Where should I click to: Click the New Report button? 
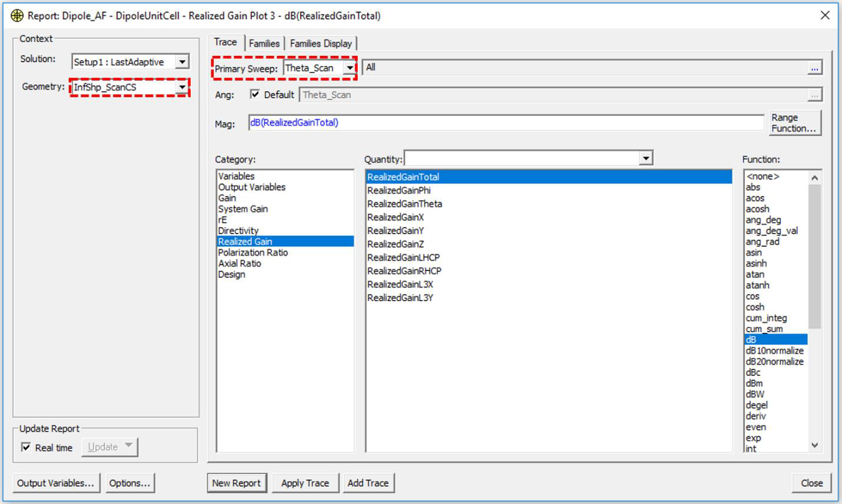237,483
